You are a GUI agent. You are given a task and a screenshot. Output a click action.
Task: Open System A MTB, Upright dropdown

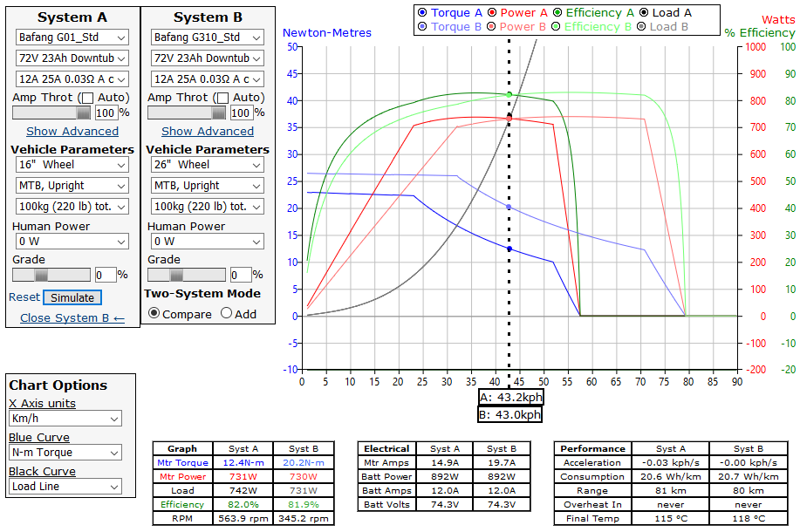[72, 186]
